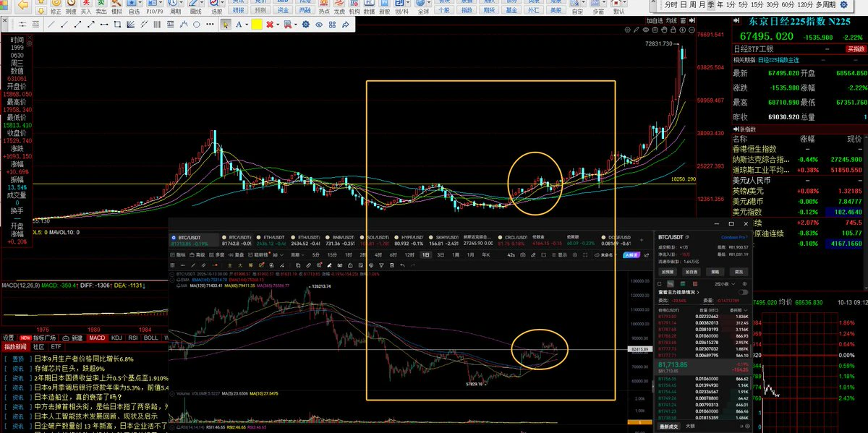Image resolution: width=868 pixels, height=433 pixels.
Task: Open the 2位小数 decimals dropdown
Action: 725,284
